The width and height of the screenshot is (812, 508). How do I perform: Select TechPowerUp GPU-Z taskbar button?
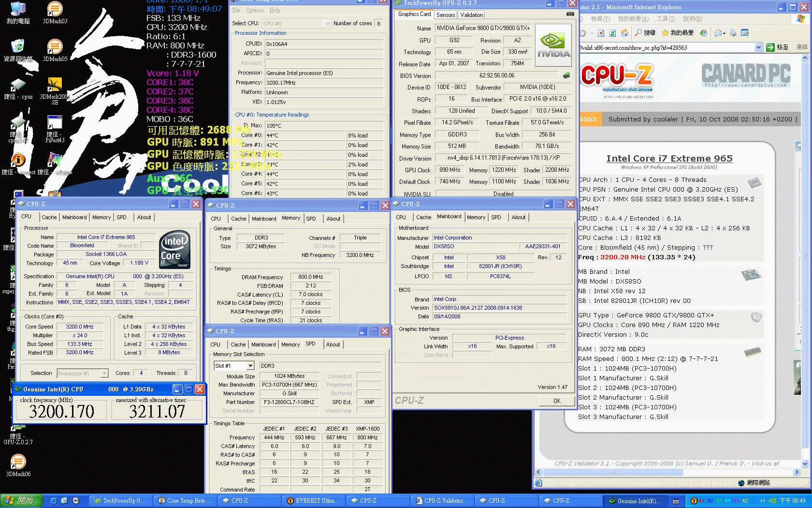tap(120, 501)
